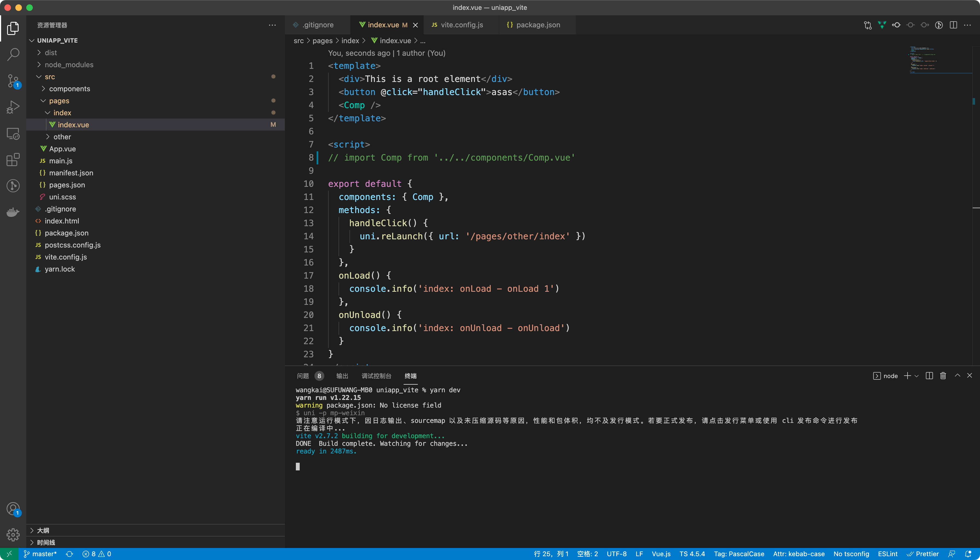Open new terminal launch profile dropdown

[x=917, y=376]
